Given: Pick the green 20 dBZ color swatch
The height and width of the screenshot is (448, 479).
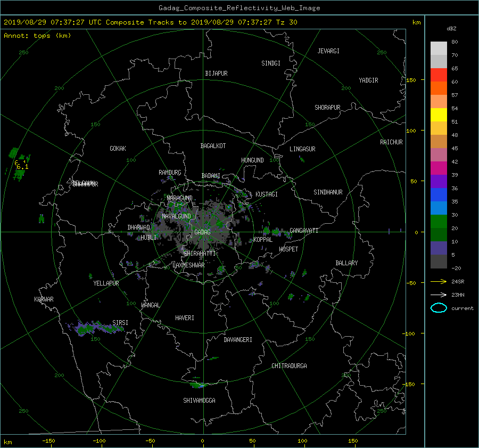Looking at the screenshot, I should (439, 221).
